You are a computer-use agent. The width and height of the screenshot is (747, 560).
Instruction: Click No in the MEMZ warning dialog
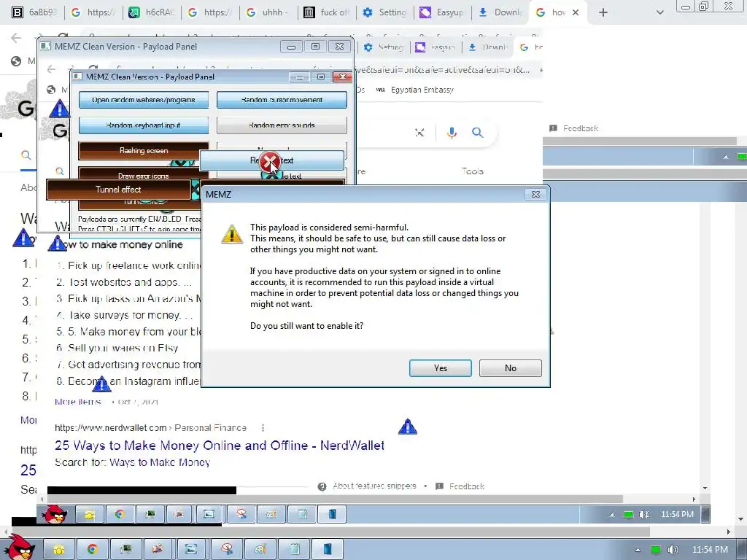510,368
